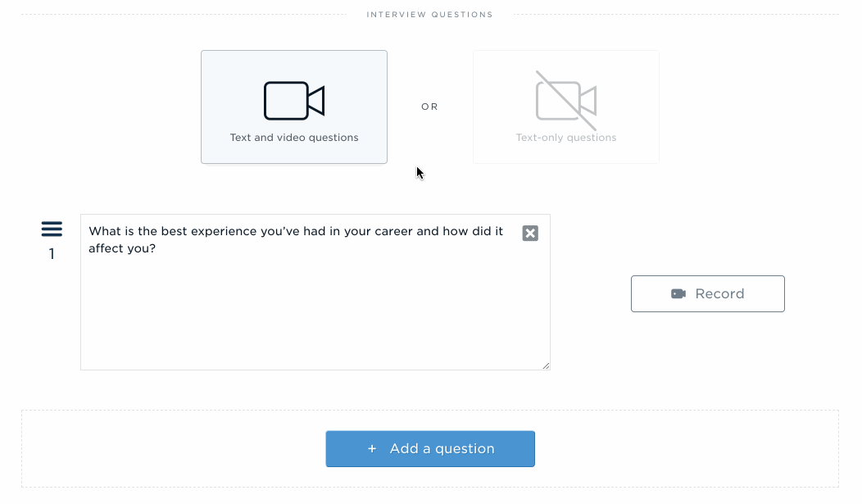
Task: Click the Record button
Action: (707, 294)
